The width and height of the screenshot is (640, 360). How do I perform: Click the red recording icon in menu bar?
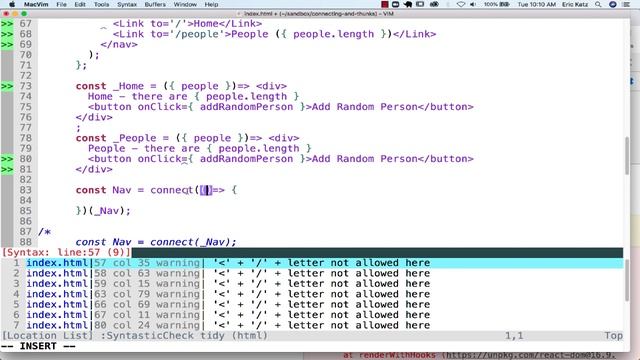(384, 4)
